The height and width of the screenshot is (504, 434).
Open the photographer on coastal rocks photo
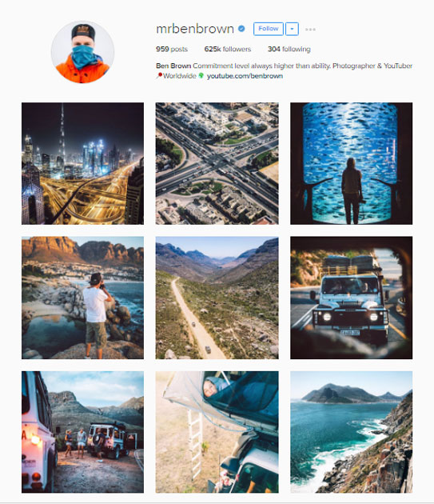[82, 298]
